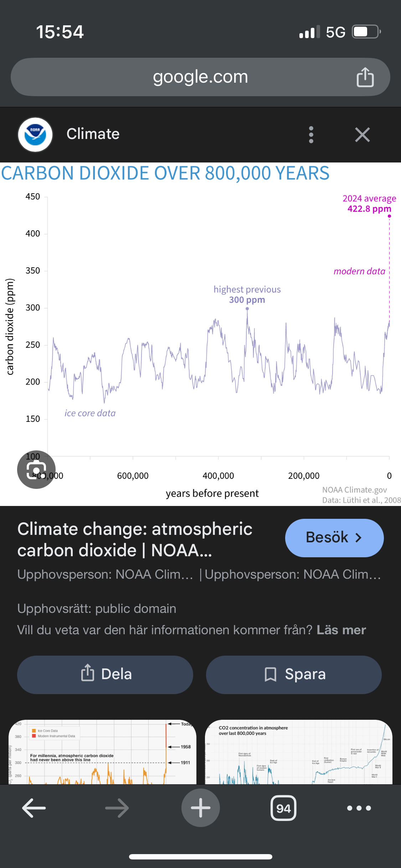
Task: Tap the Climate source title
Action: 93,134
